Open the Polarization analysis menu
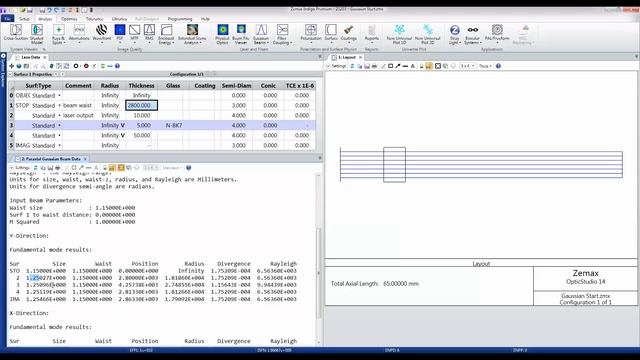Image resolution: width=640 pixels, height=360 pixels. 311,33
